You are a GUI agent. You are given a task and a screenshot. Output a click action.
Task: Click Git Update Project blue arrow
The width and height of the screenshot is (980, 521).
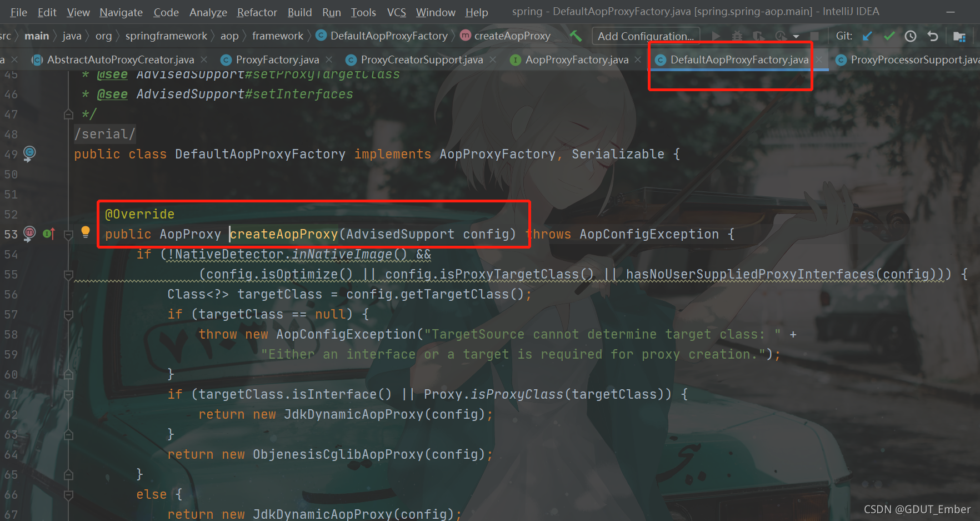[867, 36]
